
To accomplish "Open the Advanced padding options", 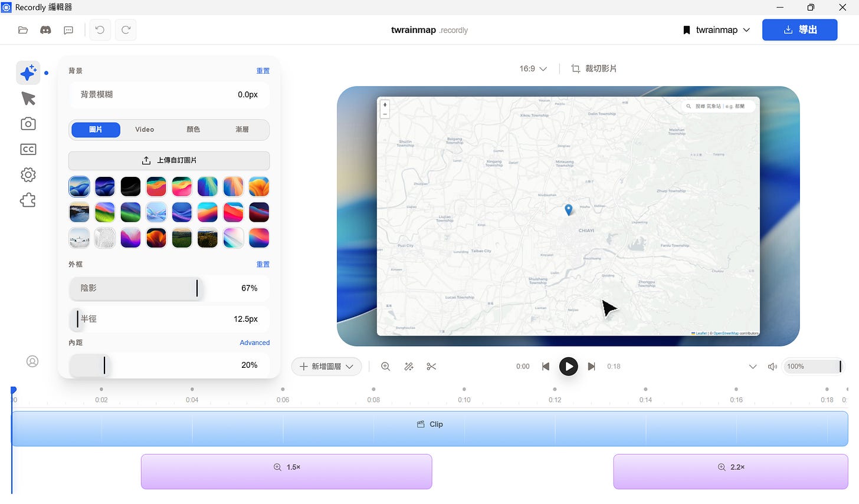I will pos(255,343).
